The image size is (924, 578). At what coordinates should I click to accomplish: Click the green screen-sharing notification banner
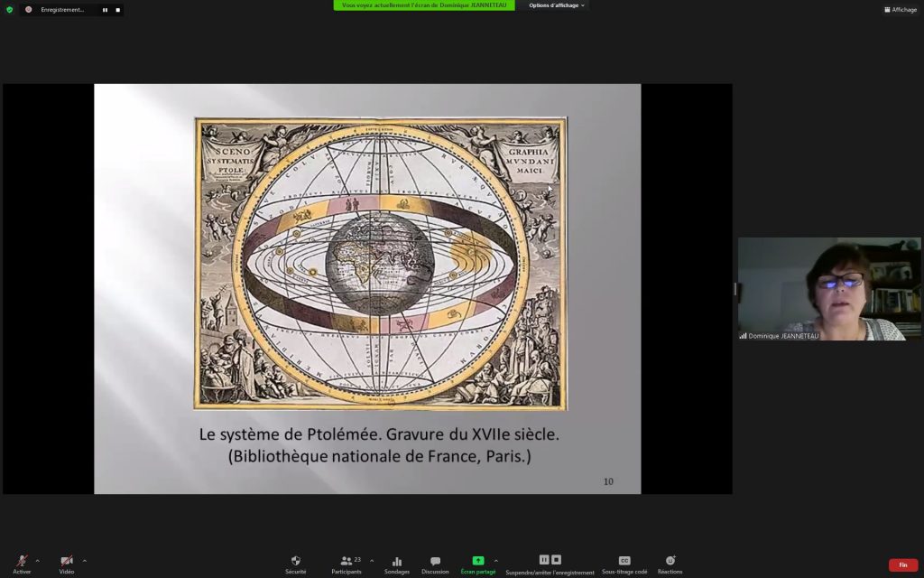coord(424,5)
